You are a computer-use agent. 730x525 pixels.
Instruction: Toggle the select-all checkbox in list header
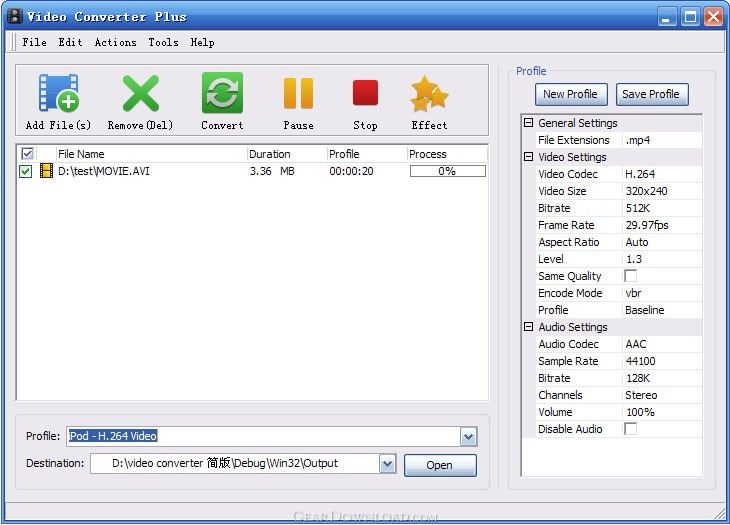coord(27,153)
